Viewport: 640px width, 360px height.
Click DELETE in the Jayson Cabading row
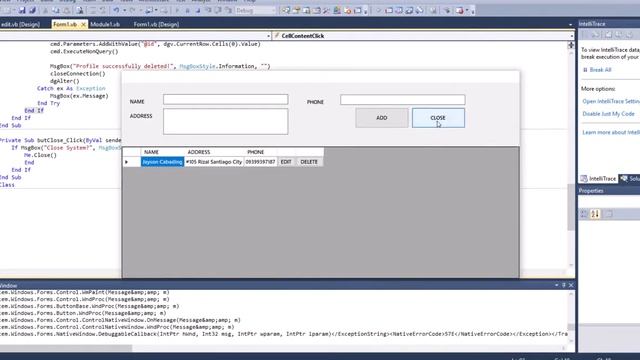(309, 162)
